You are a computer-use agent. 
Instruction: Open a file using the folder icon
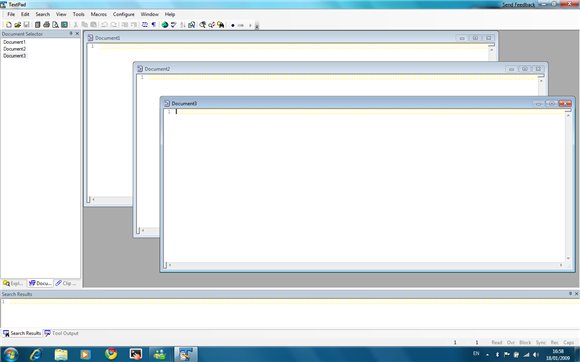pyautogui.click(x=17, y=25)
